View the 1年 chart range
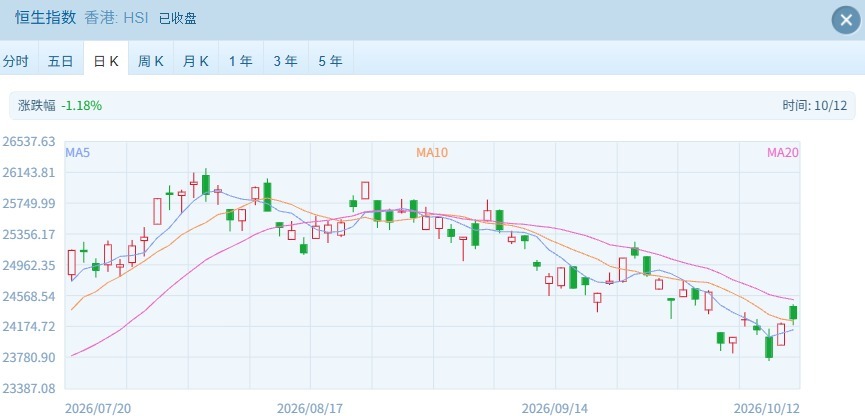This screenshot has width=865, height=416. pos(241,61)
